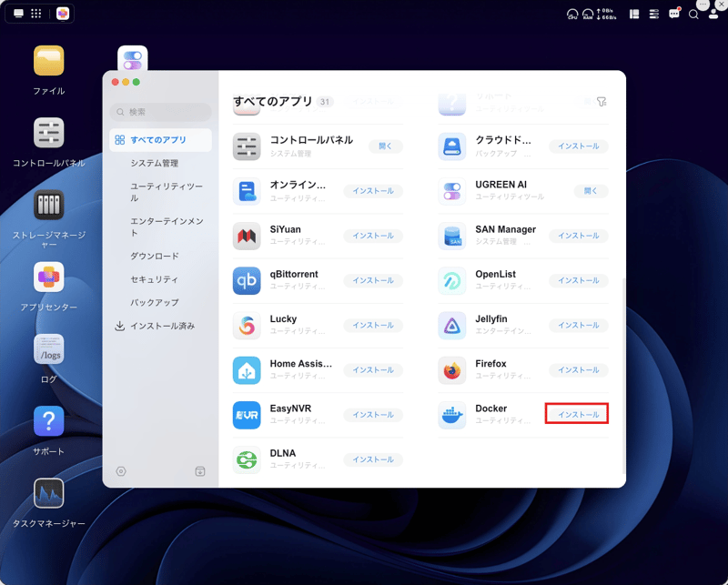Click the manual install icon at sidebar bottom
728x585 pixels.
pyautogui.click(x=200, y=471)
